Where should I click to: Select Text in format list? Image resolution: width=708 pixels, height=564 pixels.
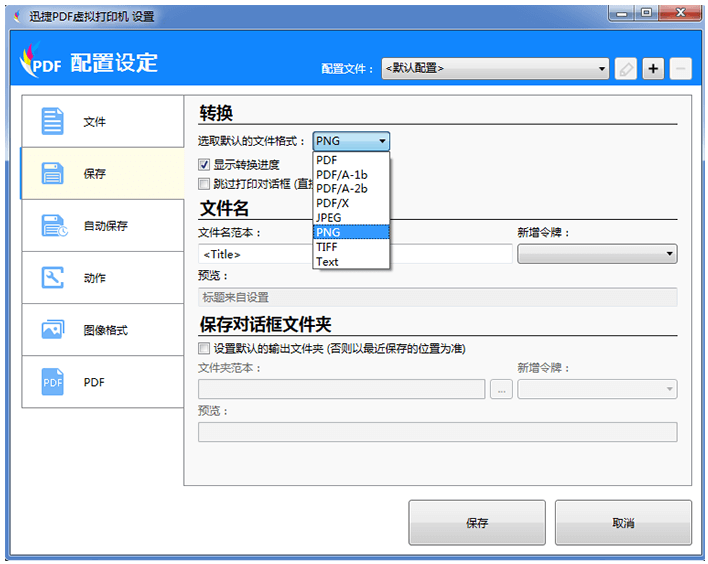351,261
